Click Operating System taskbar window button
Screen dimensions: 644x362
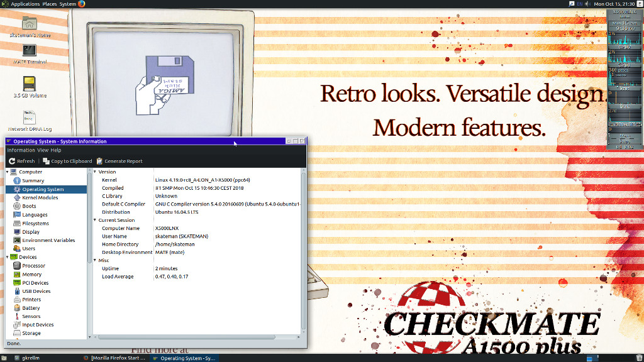click(x=184, y=358)
